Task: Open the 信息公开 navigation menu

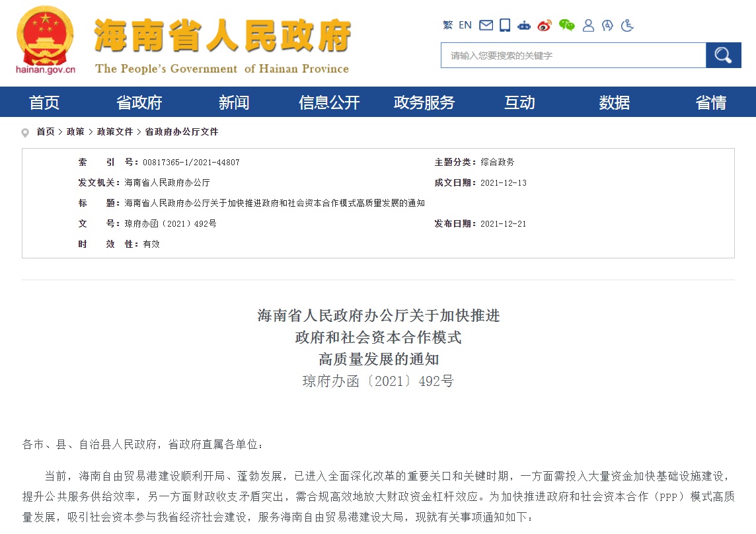Action: [x=329, y=102]
